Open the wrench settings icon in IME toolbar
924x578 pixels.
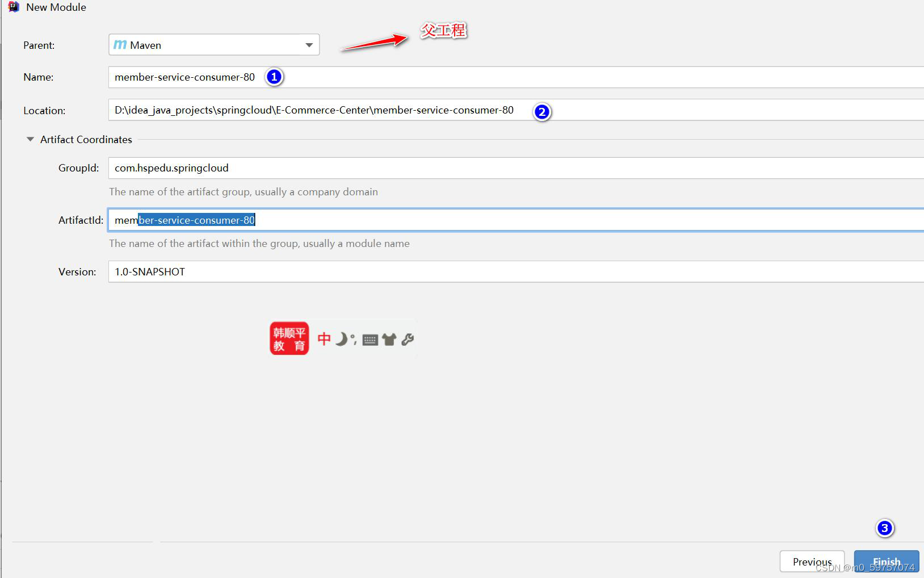click(408, 340)
